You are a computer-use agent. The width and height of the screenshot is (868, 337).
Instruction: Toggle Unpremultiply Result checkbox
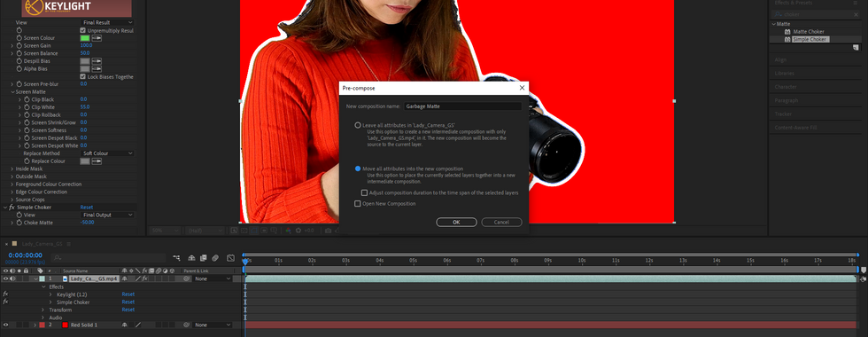click(x=83, y=30)
